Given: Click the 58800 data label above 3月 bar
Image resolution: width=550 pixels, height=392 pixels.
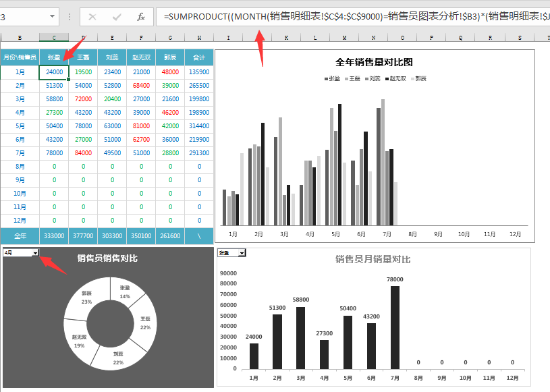Looking at the screenshot, I should pyautogui.click(x=301, y=300).
